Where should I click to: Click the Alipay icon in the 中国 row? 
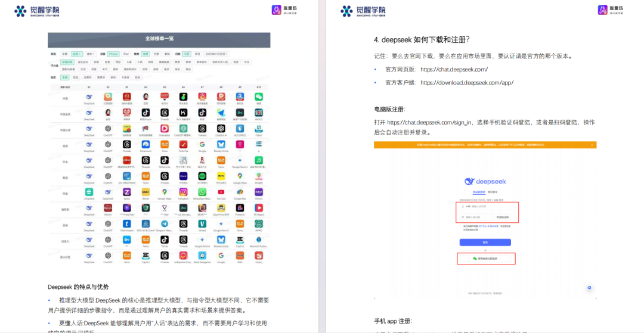tap(240, 97)
